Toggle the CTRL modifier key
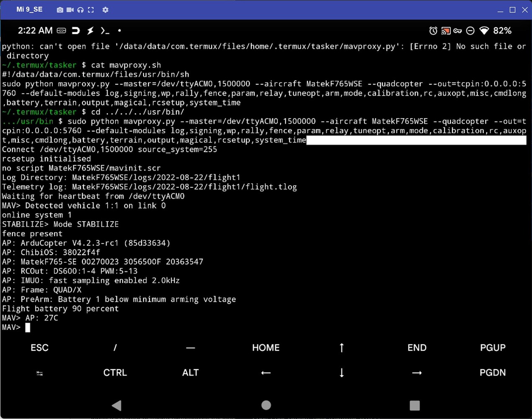Image resolution: width=532 pixels, height=419 pixels. point(115,372)
